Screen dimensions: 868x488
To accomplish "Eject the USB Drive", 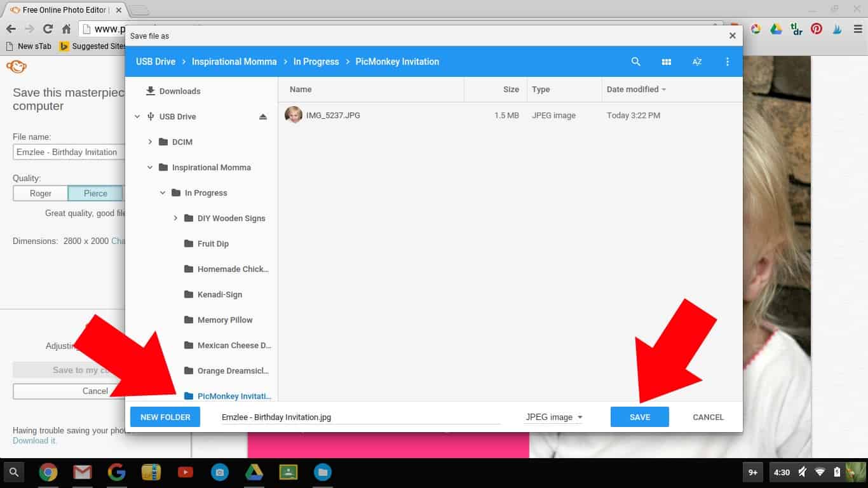I will (x=263, y=117).
